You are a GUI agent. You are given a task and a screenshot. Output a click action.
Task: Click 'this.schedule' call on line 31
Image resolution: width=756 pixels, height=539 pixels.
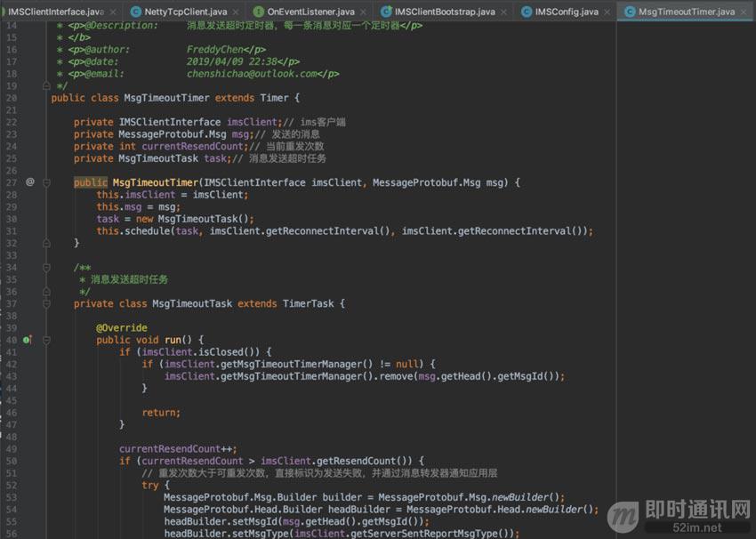[x=133, y=231]
